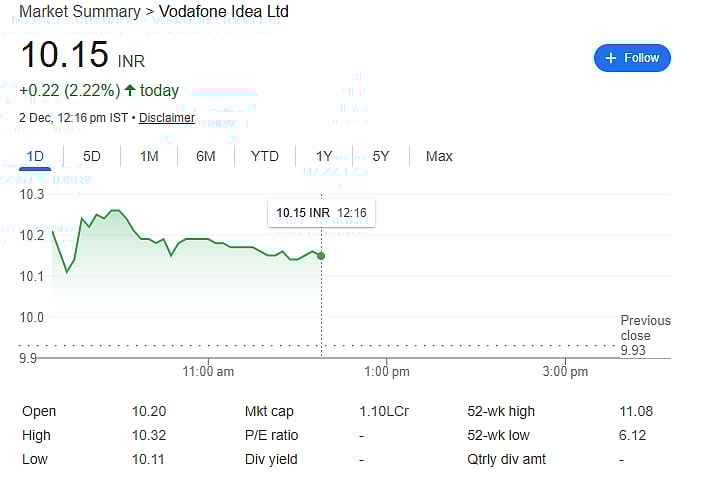
Task: Click the Previous close 9.93 label
Action: point(644,335)
